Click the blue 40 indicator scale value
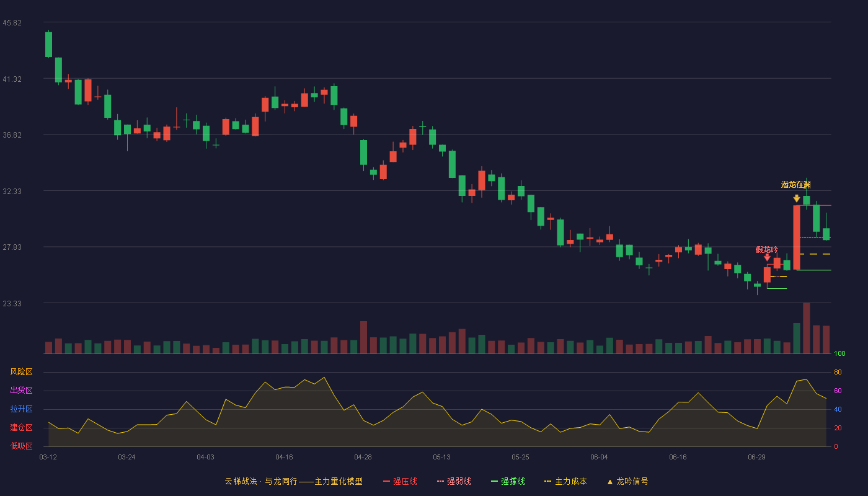The width and height of the screenshot is (868, 496). coord(838,409)
